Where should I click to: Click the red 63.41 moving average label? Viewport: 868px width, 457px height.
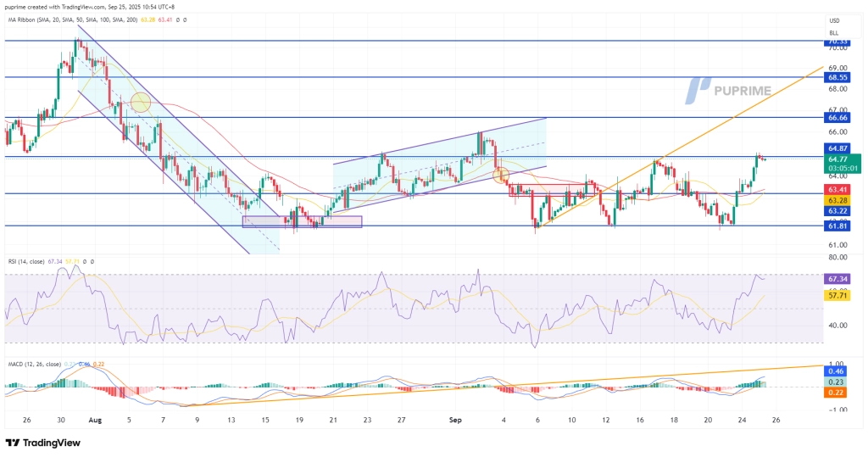tap(837, 190)
